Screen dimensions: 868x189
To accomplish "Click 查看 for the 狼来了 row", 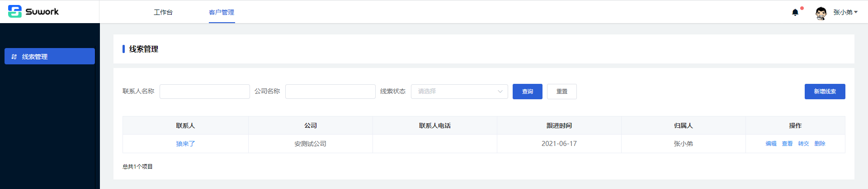I will pos(788,144).
